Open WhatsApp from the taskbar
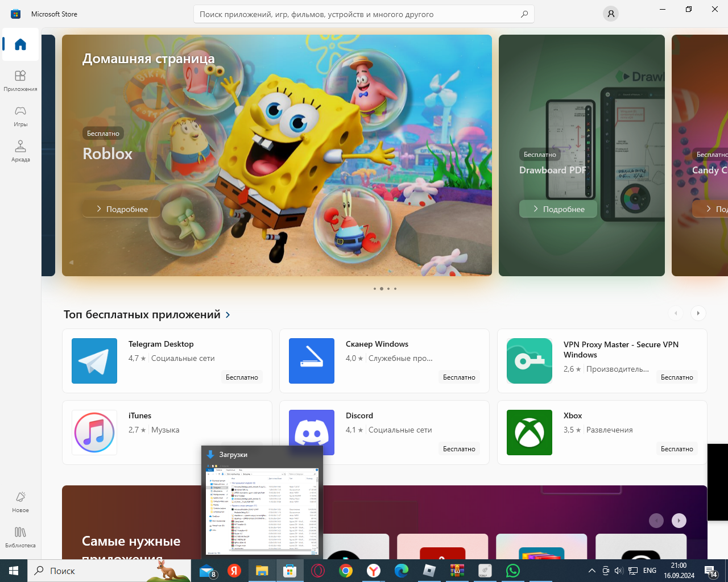 [x=513, y=571]
